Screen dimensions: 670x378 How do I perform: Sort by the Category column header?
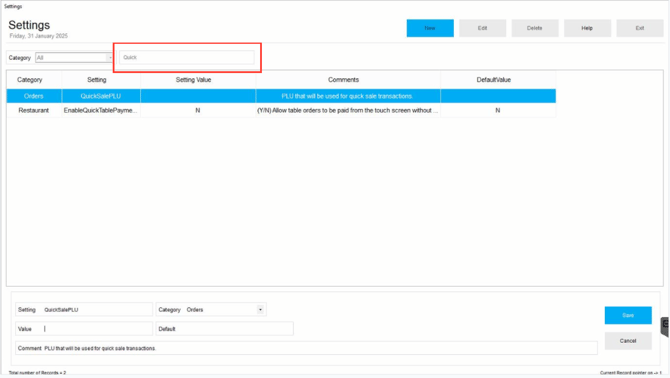click(34, 80)
